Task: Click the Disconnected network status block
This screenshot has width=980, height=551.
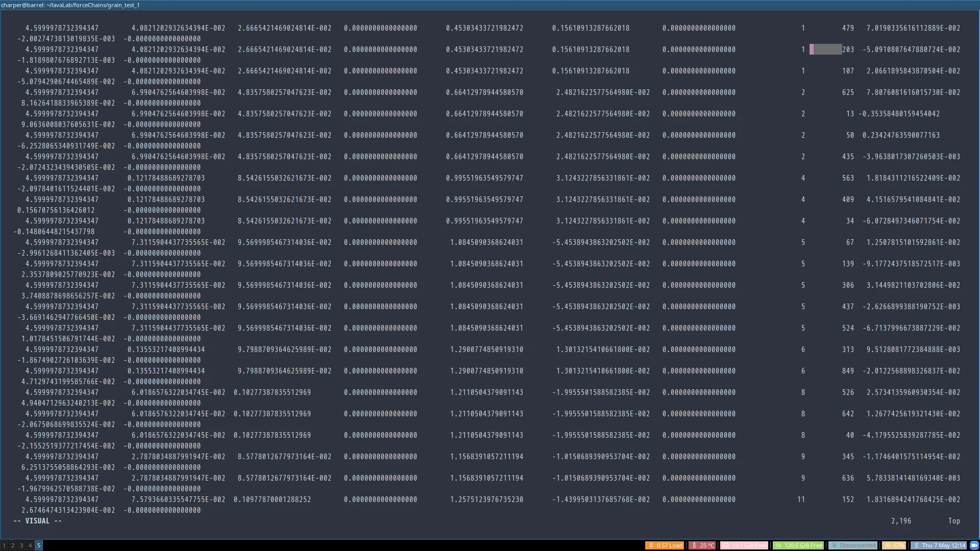Action: (x=852, y=545)
